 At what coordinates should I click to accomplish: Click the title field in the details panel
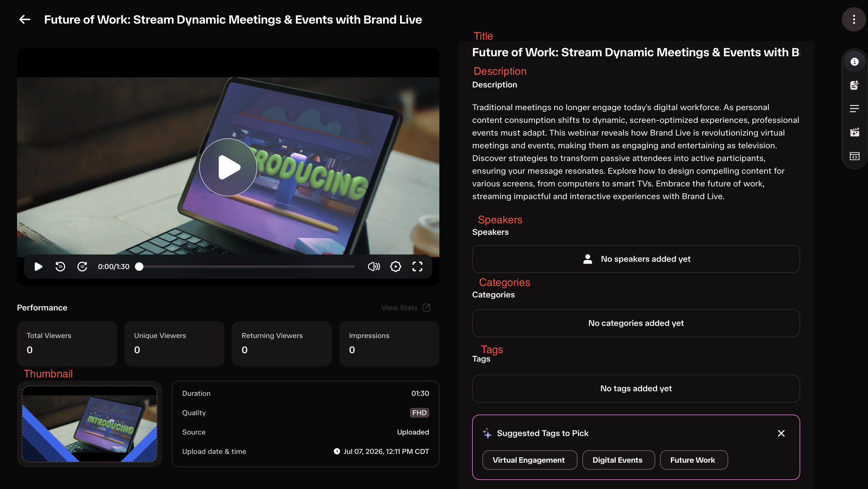(x=636, y=52)
